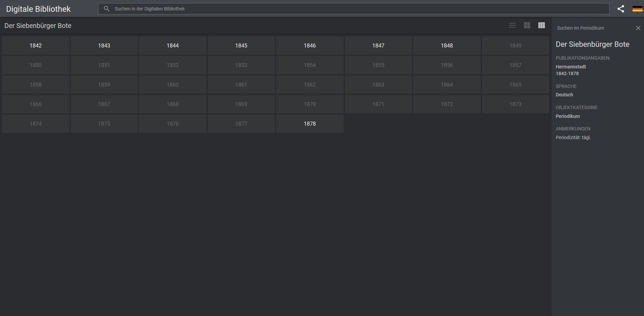The width and height of the screenshot is (644, 316).
Task: Click the greyed-out 1866 cell
Action: click(36, 104)
